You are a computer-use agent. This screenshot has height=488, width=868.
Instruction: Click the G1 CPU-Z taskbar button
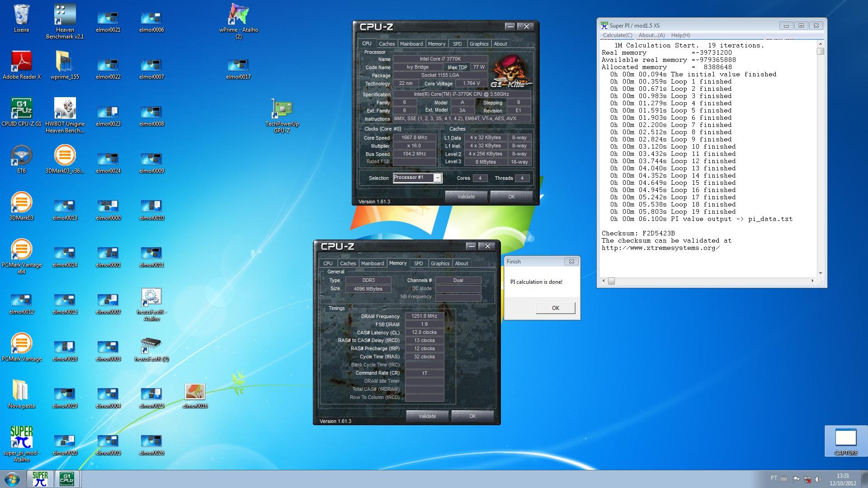[67, 479]
